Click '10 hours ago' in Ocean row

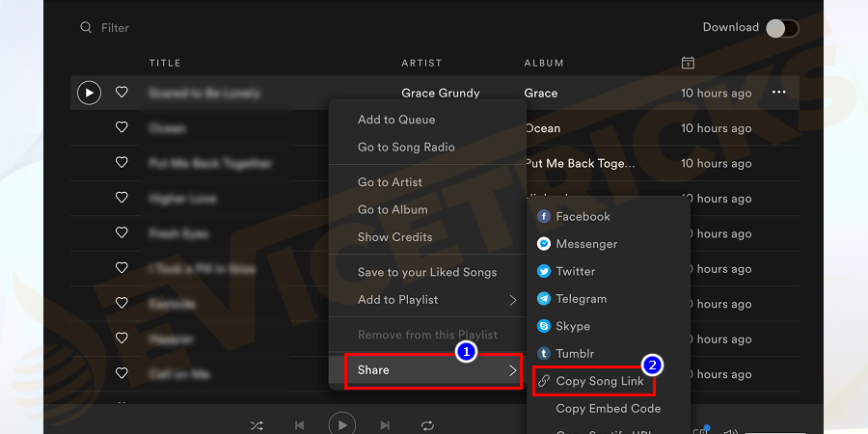717,128
